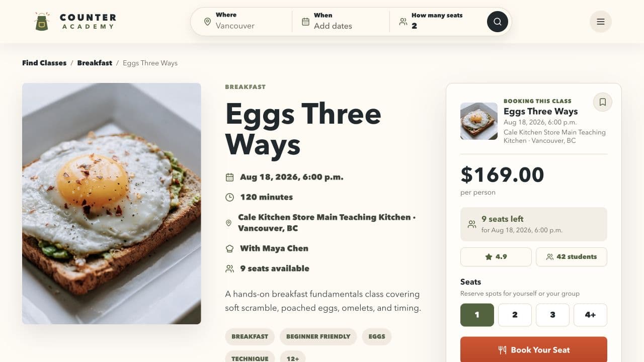Select 1 seat option
Image resolution: width=644 pixels, height=362 pixels.
(x=477, y=315)
